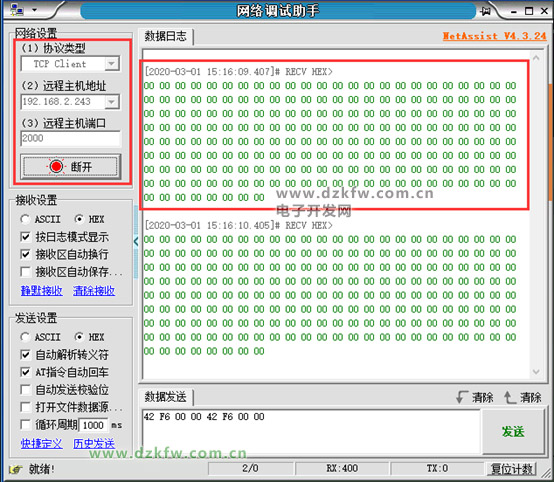Collapse the left settings panel arrow
The width and height of the screenshot is (554, 482).
136,242
